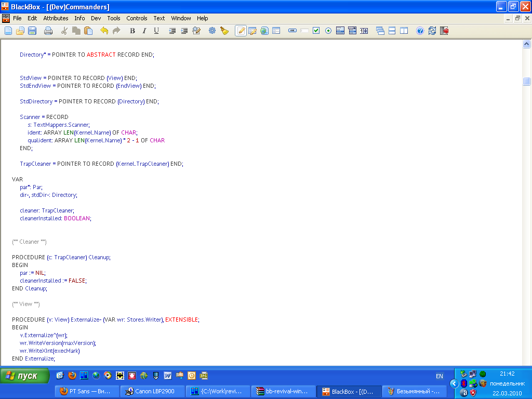Click the Print toolbar icon
This screenshot has height=399, width=532.
(x=48, y=31)
